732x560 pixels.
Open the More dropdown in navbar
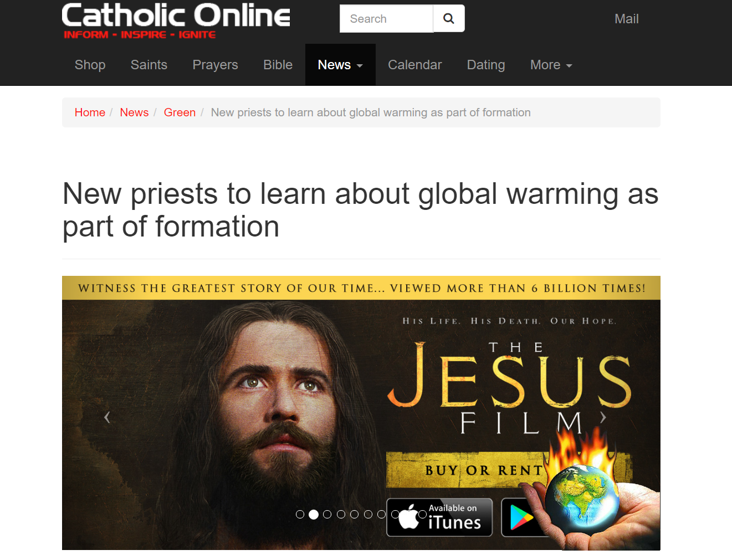tap(551, 65)
